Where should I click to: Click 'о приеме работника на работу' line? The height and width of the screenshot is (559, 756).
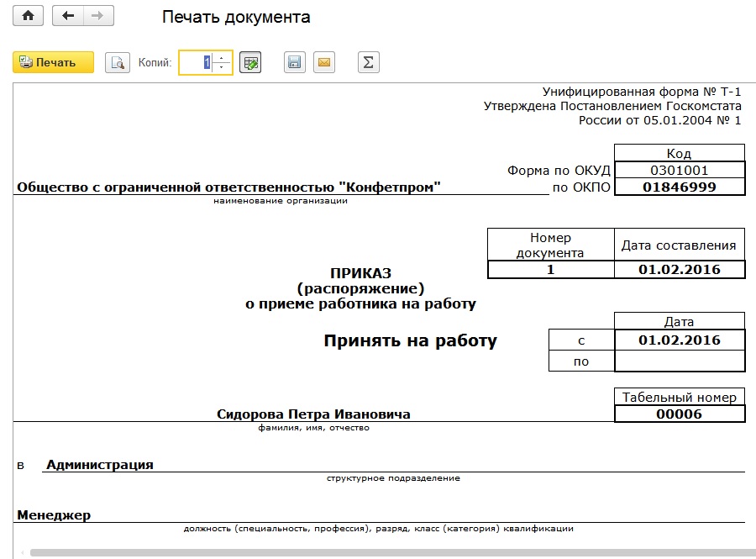(360, 303)
